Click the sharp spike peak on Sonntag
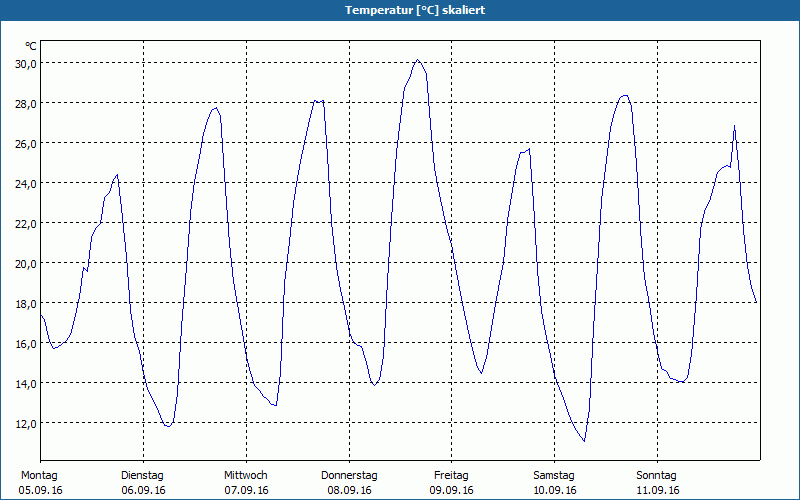 (735, 126)
